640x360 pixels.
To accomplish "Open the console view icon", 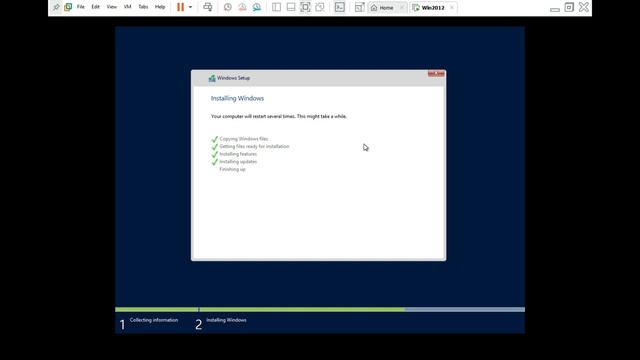I will (x=340, y=7).
